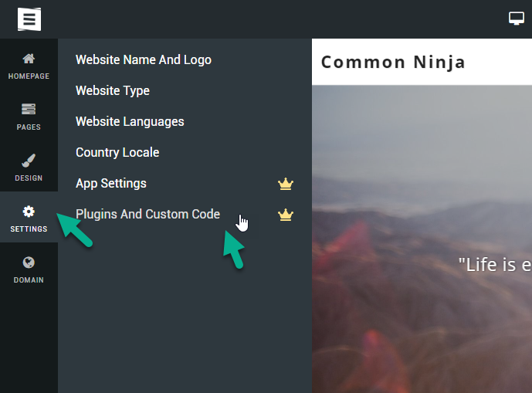The height and width of the screenshot is (393, 532).
Task: Open App Settings entry
Action: [x=111, y=183]
